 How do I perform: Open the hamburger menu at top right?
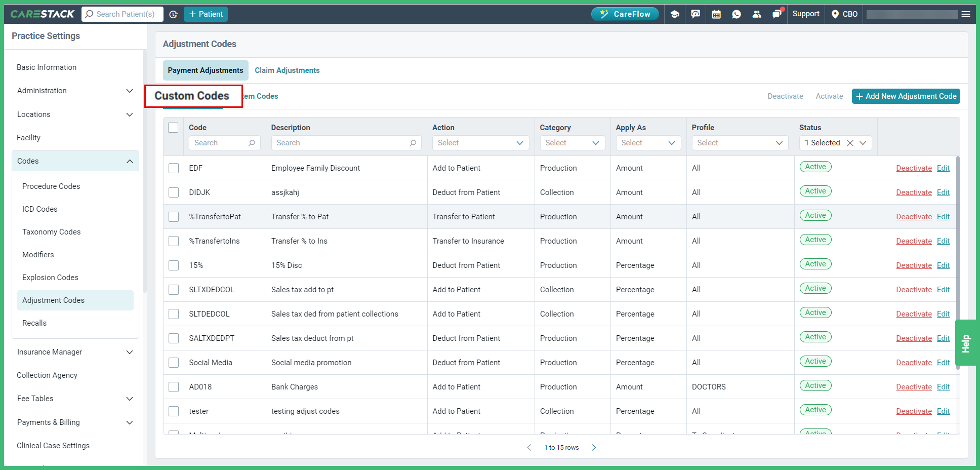[966, 14]
